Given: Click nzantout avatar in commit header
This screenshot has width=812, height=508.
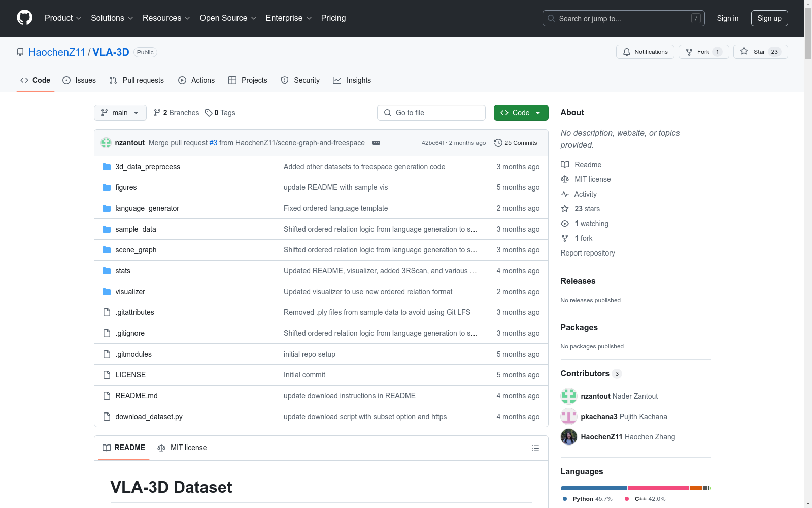Looking at the screenshot, I should [106, 143].
